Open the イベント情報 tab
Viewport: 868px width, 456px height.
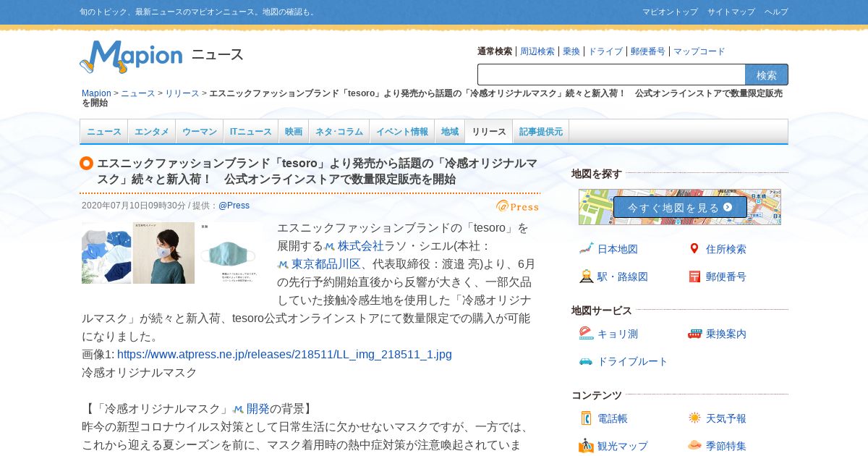[x=402, y=132]
